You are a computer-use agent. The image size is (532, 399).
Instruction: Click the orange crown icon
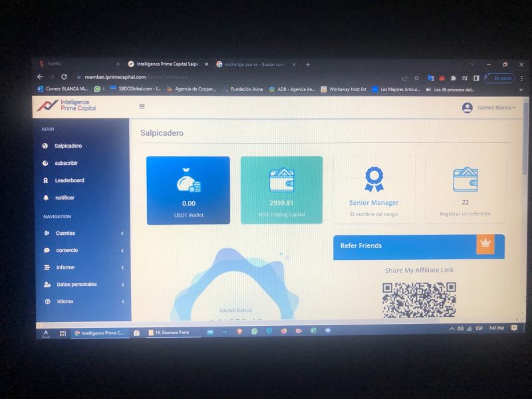click(x=485, y=244)
